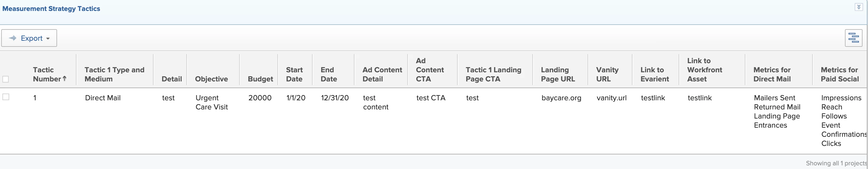The image size is (868, 169).
Task: Open the view settings icon at right
Action: pos(853,38)
